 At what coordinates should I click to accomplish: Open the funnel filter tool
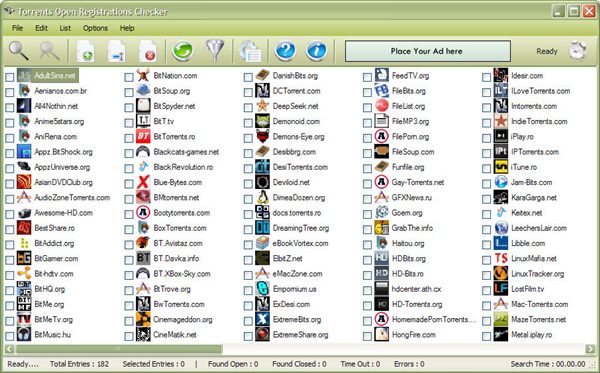tap(215, 50)
